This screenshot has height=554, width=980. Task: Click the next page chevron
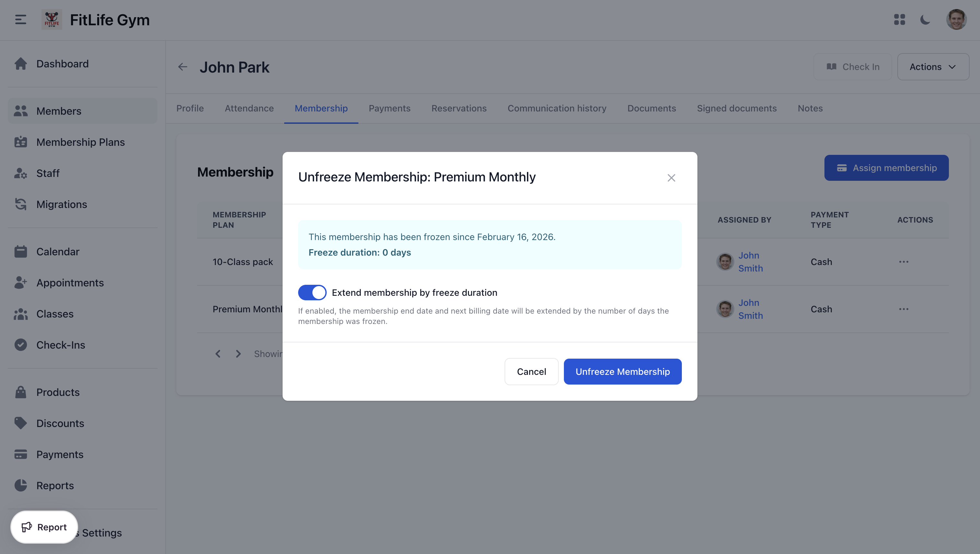[238, 353]
